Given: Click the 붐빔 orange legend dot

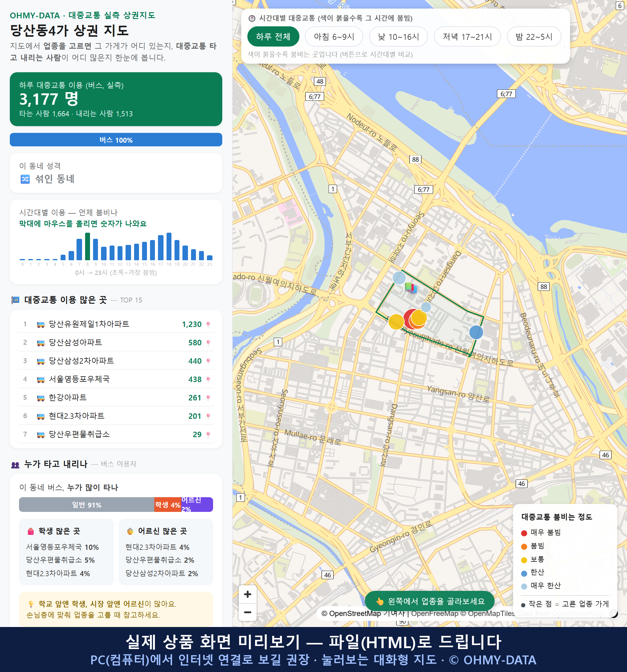Looking at the screenshot, I should 524,546.
